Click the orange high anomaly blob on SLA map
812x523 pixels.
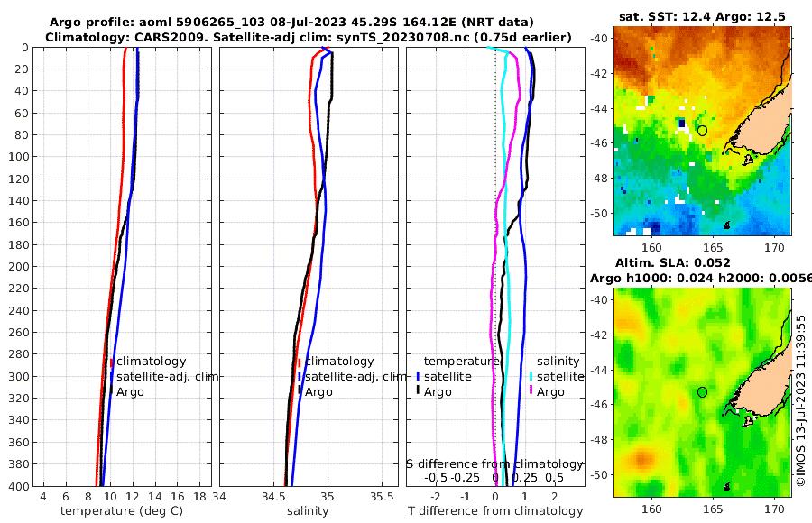(641, 459)
